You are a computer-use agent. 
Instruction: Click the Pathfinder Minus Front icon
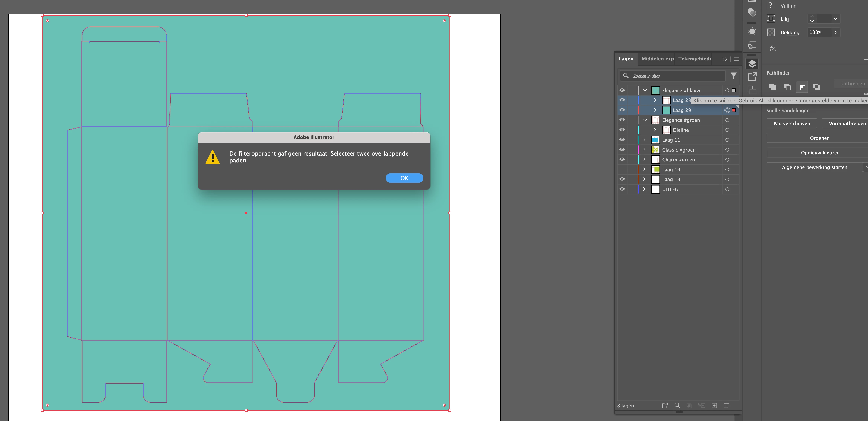(787, 87)
